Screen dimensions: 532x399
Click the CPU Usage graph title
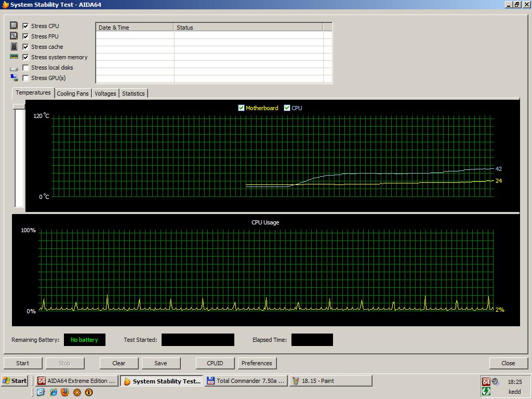pos(265,222)
